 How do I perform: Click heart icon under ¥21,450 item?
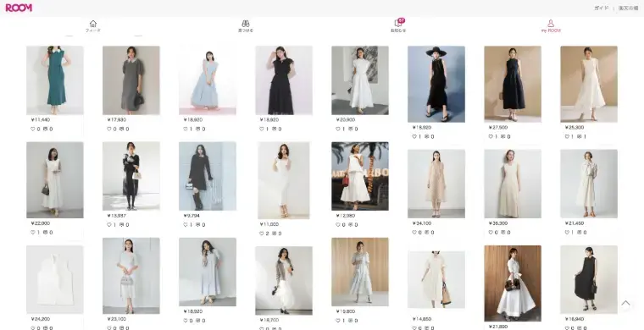tap(567, 232)
